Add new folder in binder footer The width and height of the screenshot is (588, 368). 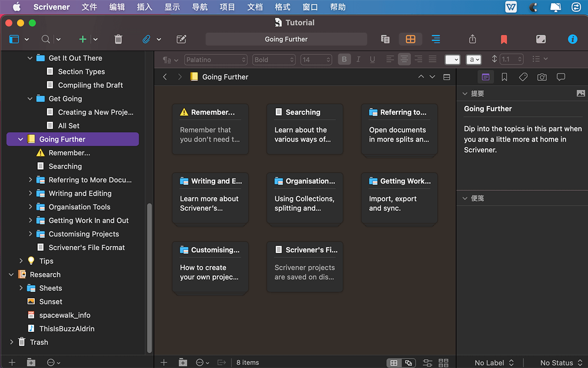point(31,363)
